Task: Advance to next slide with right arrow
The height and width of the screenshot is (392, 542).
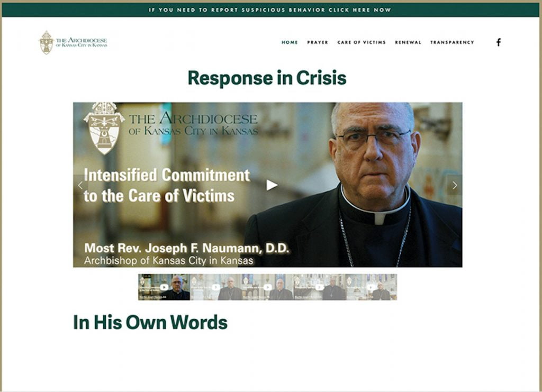Action: (455, 186)
